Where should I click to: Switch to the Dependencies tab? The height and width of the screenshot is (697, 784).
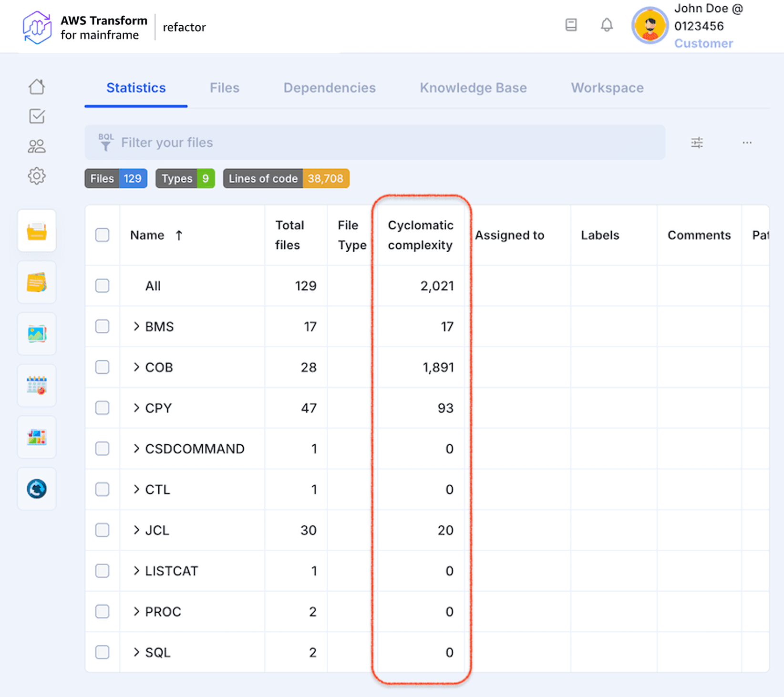pos(330,88)
